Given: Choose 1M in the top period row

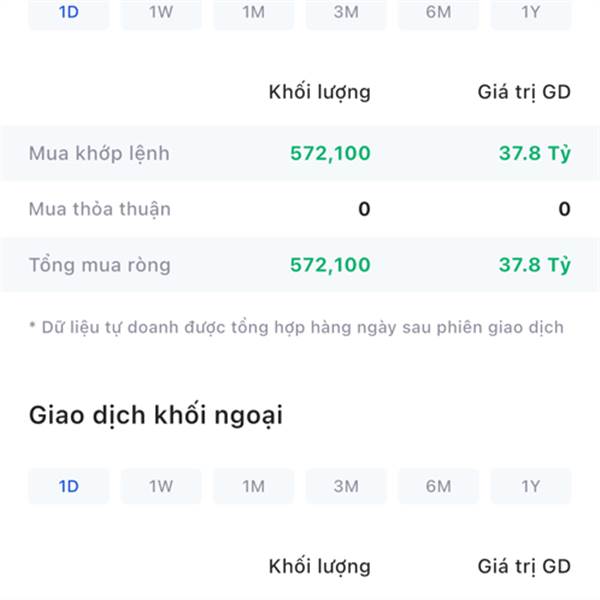Looking at the screenshot, I should (254, 14).
